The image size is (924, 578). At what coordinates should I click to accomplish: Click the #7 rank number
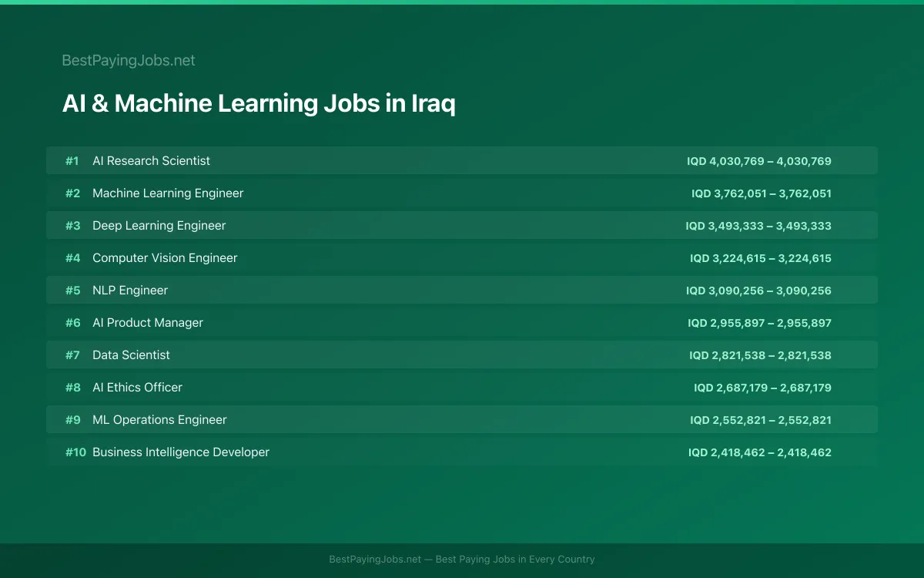coord(72,355)
